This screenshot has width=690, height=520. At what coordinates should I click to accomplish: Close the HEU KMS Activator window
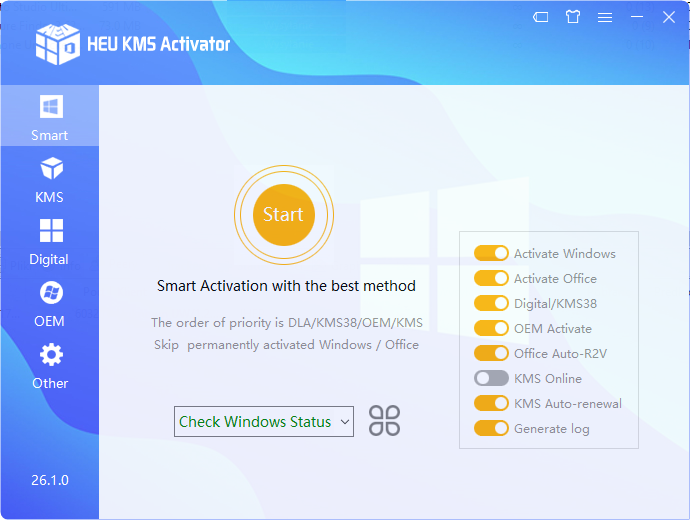click(x=669, y=17)
